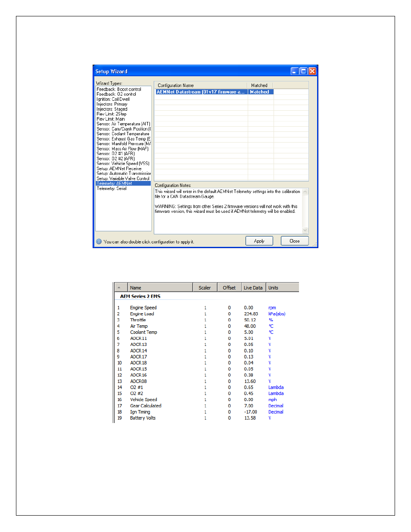Select the 'Engine Load' row name
Viewport: 411px width, 532px height.
click(x=142, y=314)
